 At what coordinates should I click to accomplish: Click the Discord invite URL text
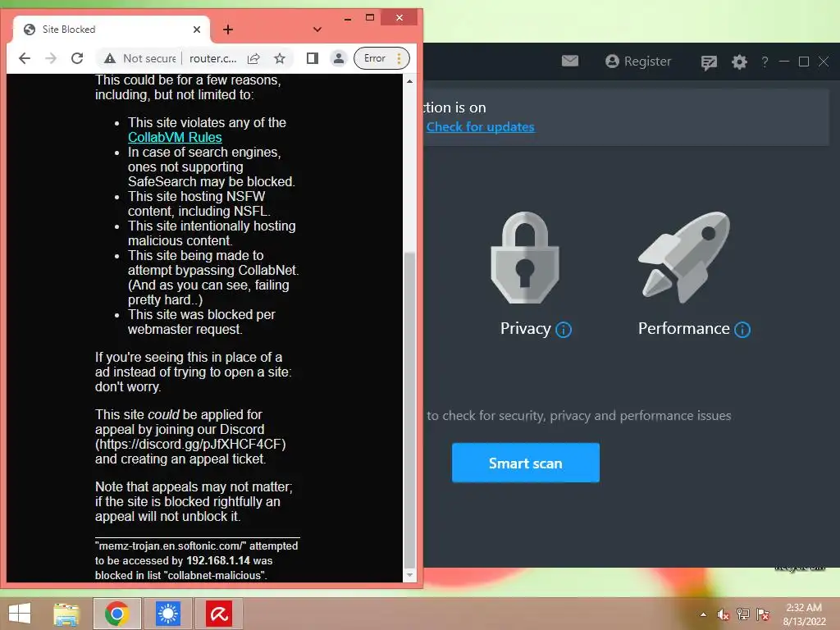[x=190, y=444]
